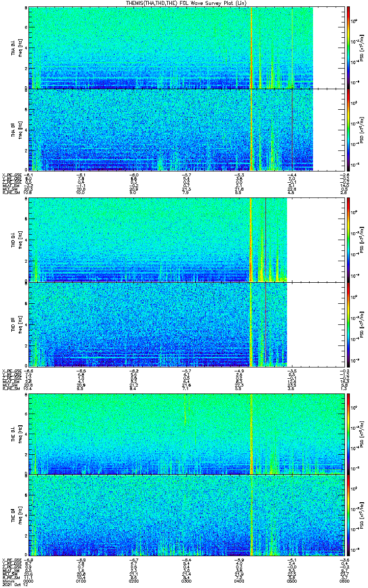Click the THE B-perpendicular color bar
This screenshot has height=588, width=368.
point(348,434)
